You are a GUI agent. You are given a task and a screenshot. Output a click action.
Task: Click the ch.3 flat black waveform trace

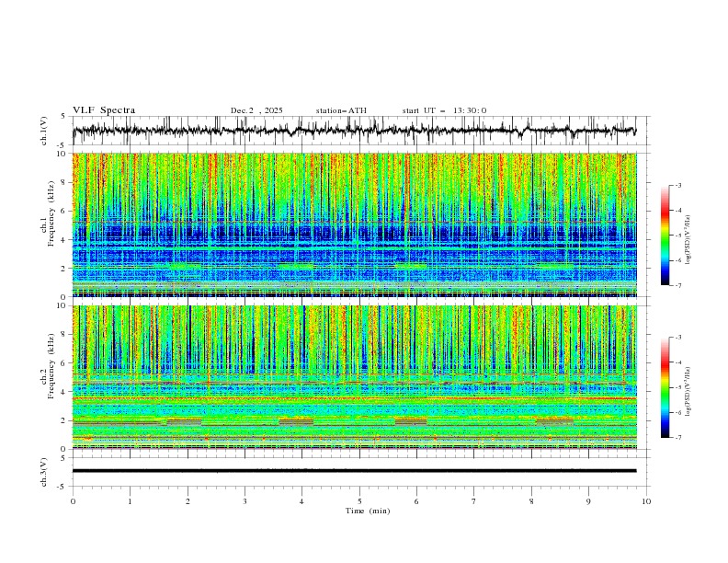coord(354,471)
